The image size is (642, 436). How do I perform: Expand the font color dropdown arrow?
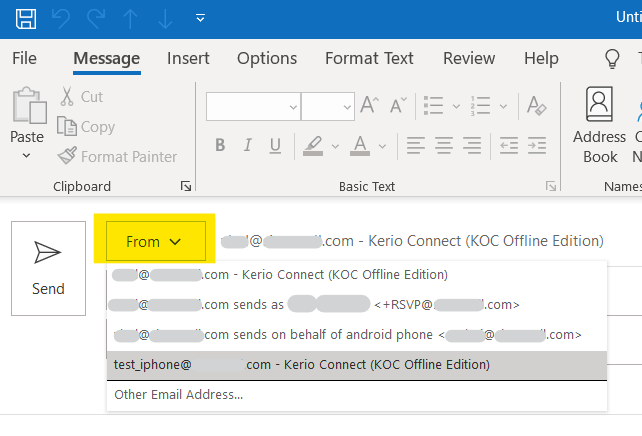382,146
